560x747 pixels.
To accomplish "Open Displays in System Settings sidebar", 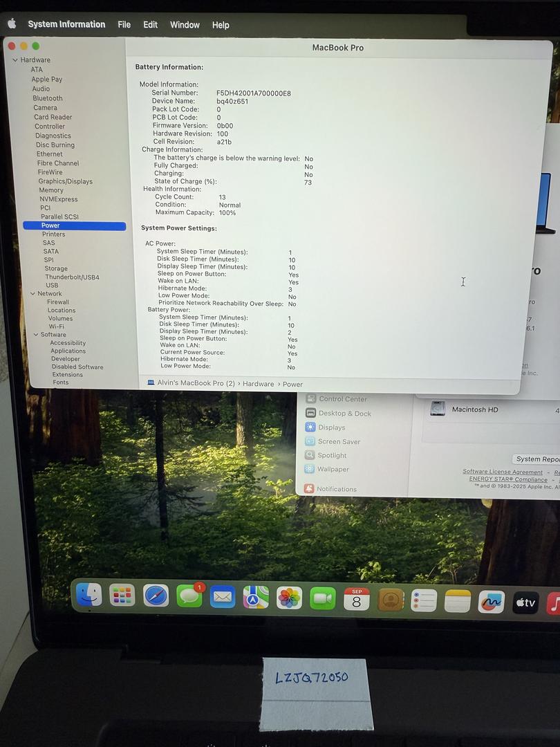I will coord(325,427).
